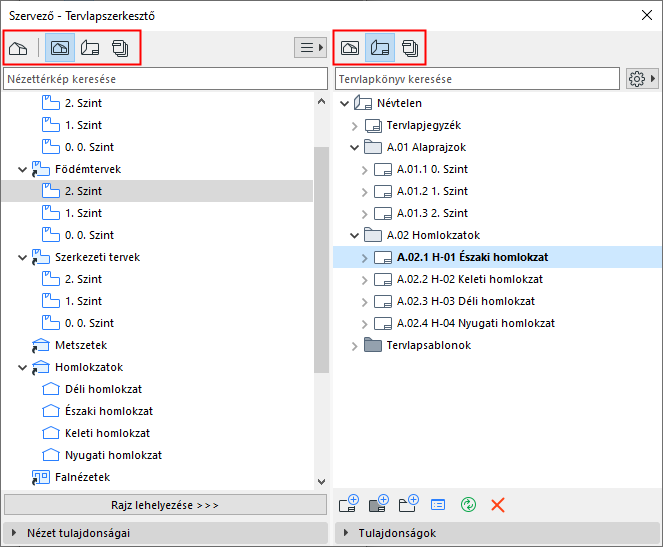This screenshot has width=663, height=547.
Task: Select layout A.01.2 1. Szint
Action: pos(432,191)
